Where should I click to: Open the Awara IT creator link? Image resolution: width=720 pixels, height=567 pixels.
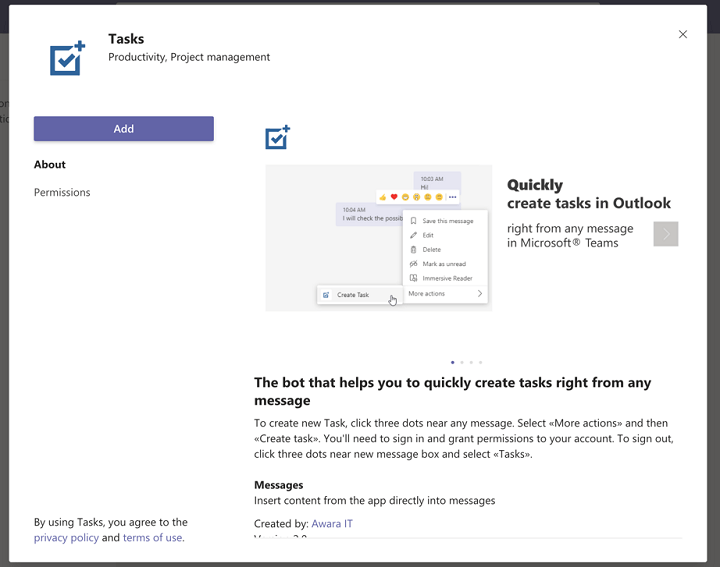332,523
